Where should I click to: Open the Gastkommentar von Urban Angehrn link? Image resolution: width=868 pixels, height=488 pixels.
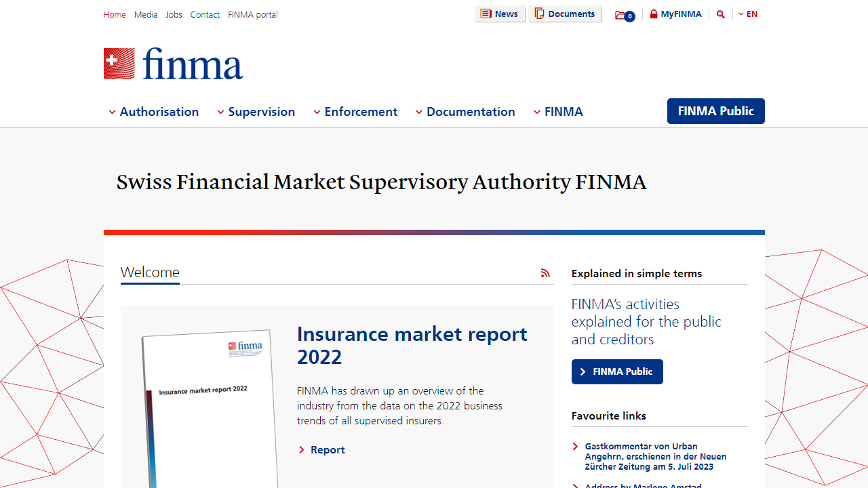point(655,456)
